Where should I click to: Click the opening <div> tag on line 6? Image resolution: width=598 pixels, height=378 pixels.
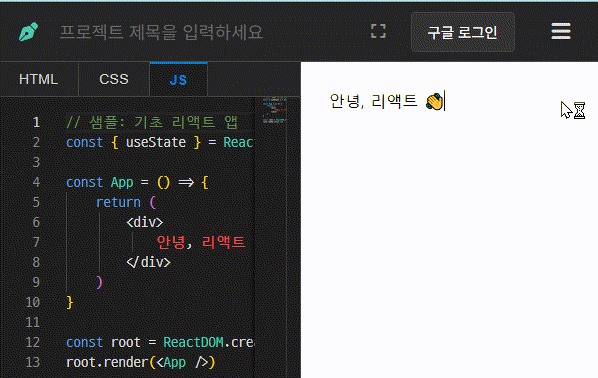pos(145,222)
